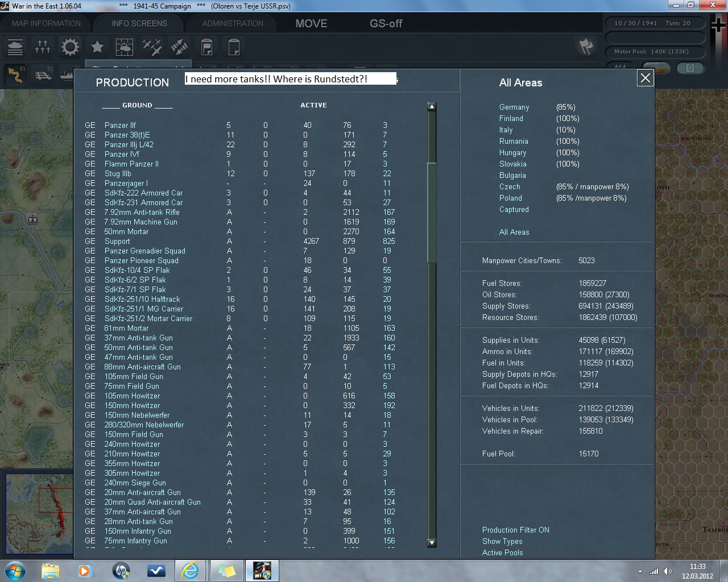This screenshot has height=582, width=728.
Task: Select the F1 move mode icon
Action: point(16,74)
